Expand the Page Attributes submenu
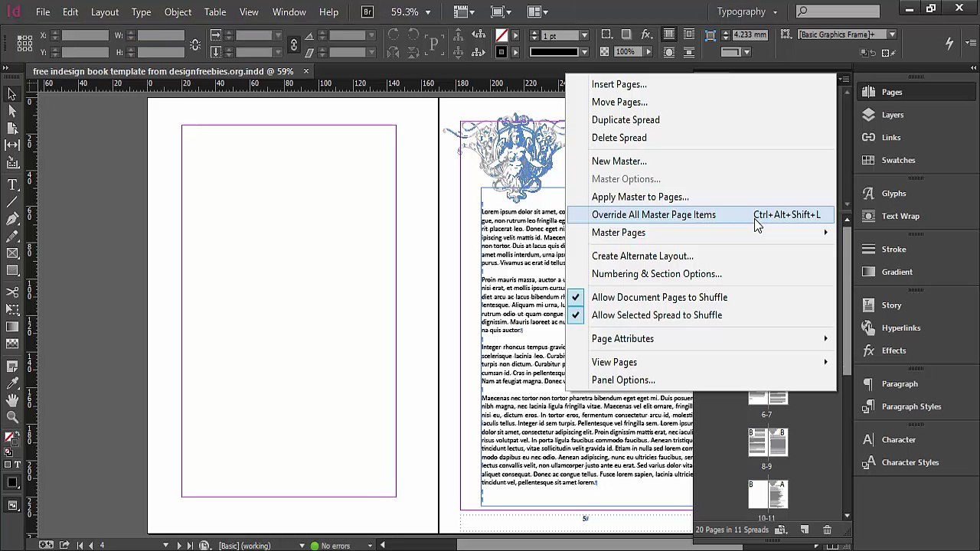This screenshot has width=980, height=551. coord(701,339)
